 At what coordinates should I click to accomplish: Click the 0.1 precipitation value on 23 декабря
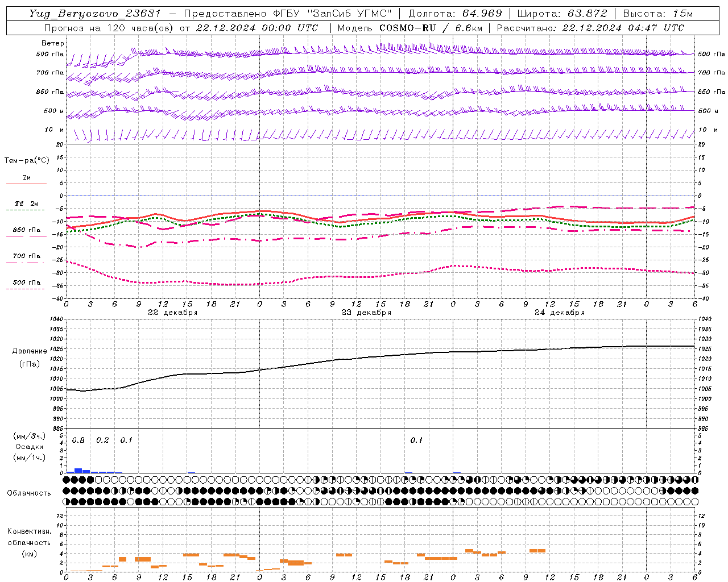pos(417,440)
